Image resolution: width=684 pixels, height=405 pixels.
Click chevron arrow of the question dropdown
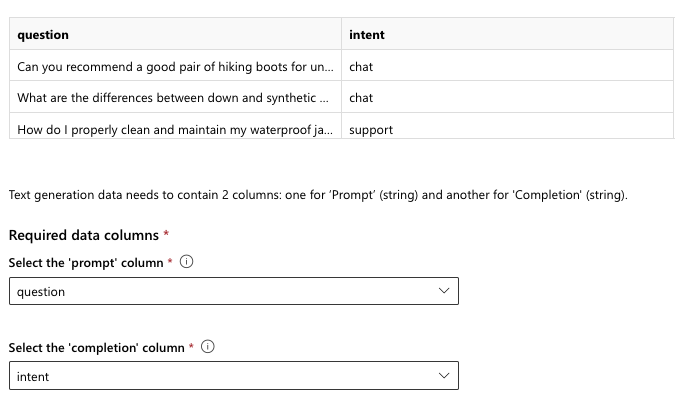444,292
